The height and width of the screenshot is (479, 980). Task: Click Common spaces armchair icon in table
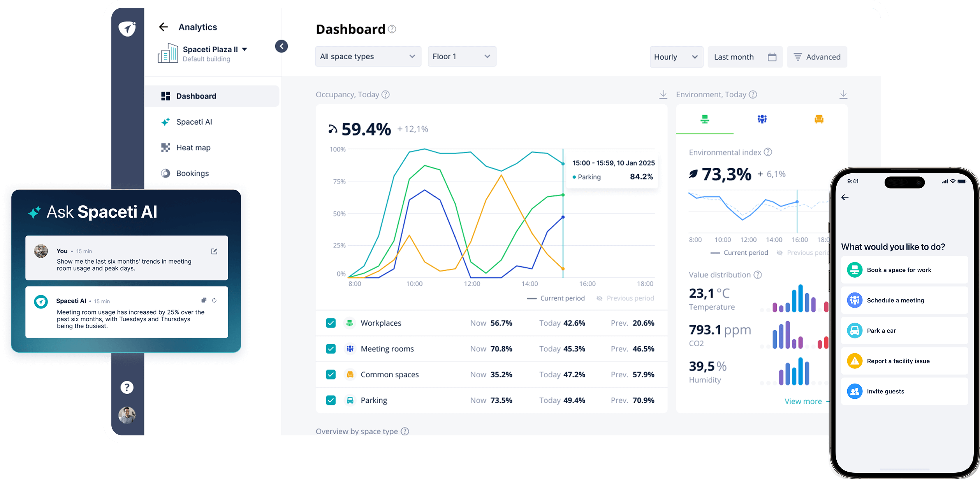point(350,374)
